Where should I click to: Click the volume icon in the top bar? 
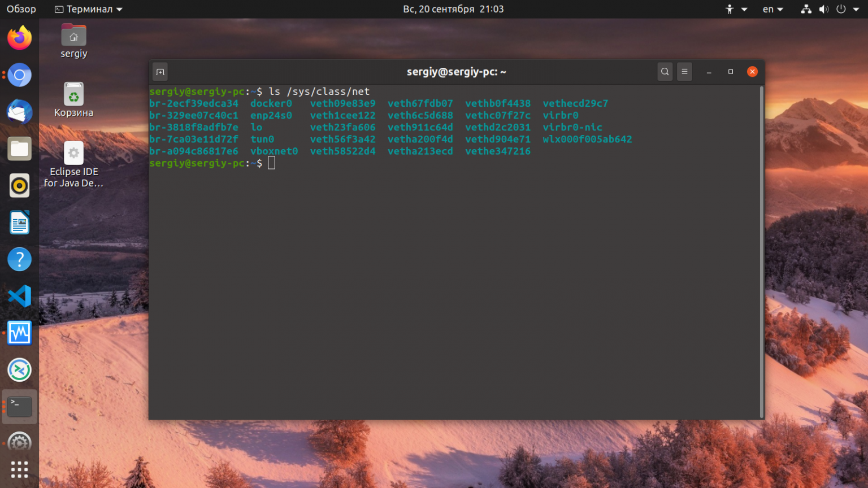823,9
